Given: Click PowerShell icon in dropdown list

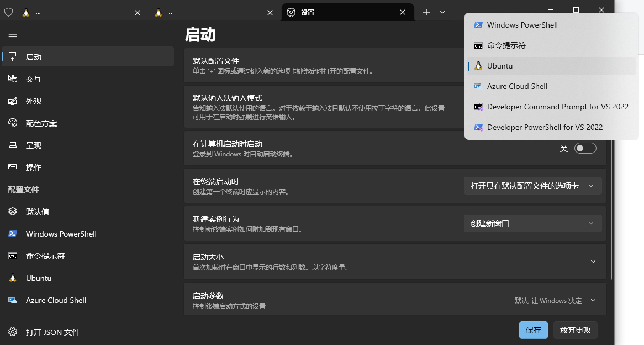Looking at the screenshot, I should pos(478,25).
